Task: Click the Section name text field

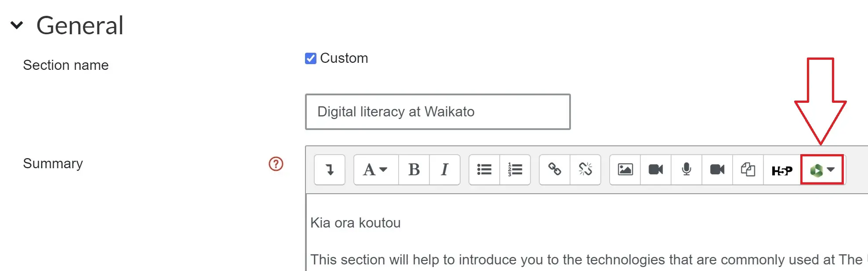Action: tap(438, 112)
